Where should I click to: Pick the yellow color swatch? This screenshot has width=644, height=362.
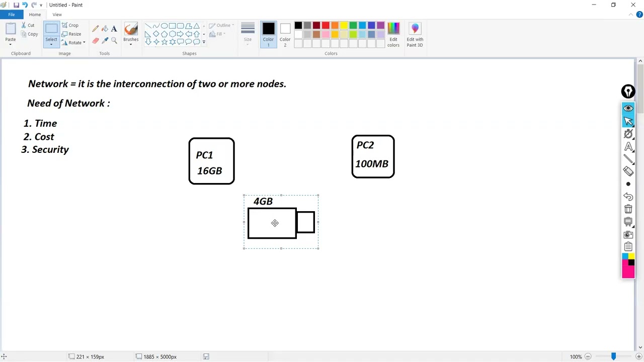pyautogui.click(x=344, y=26)
